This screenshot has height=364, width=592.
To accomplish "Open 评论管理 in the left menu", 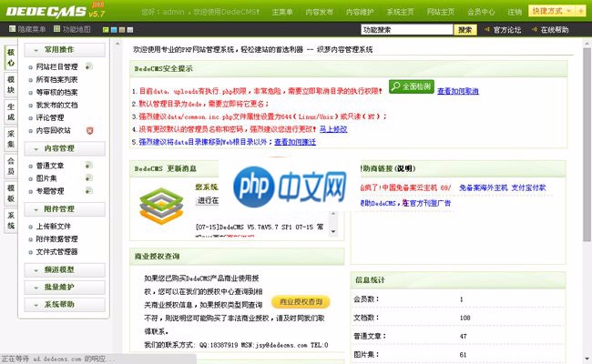I will pos(50,117).
